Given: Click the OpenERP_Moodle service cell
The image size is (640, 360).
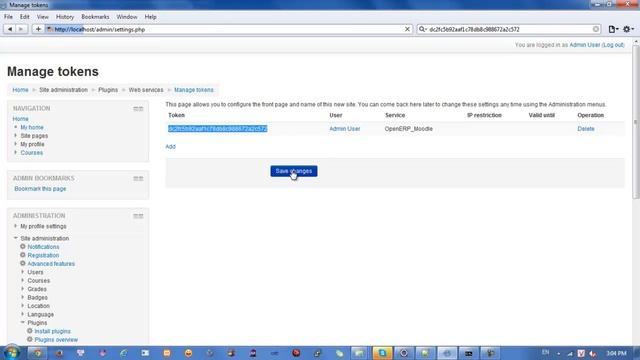Looking at the screenshot, I should (x=409, y=129).
